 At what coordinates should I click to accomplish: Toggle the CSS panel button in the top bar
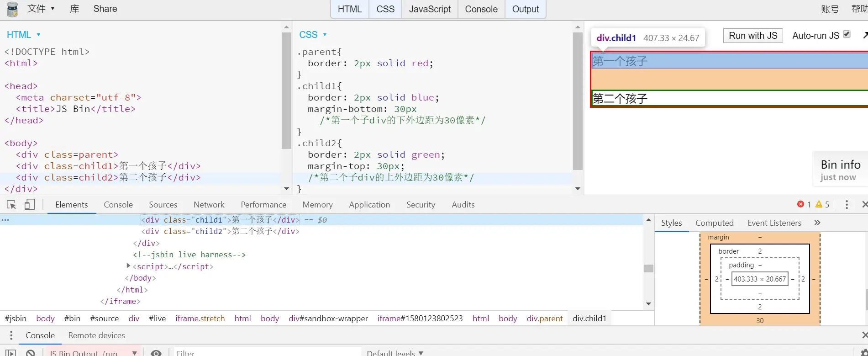(x=385, y=9)
